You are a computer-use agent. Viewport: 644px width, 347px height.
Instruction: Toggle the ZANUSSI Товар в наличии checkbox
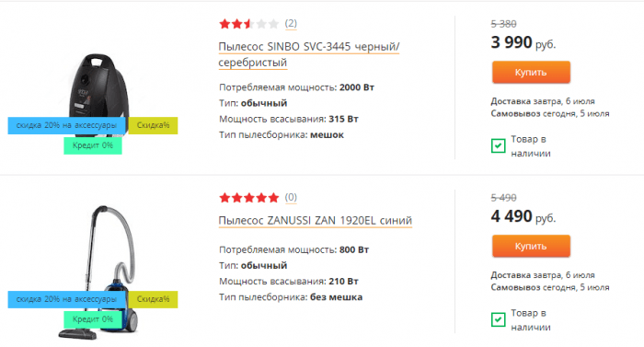(499, 319)
